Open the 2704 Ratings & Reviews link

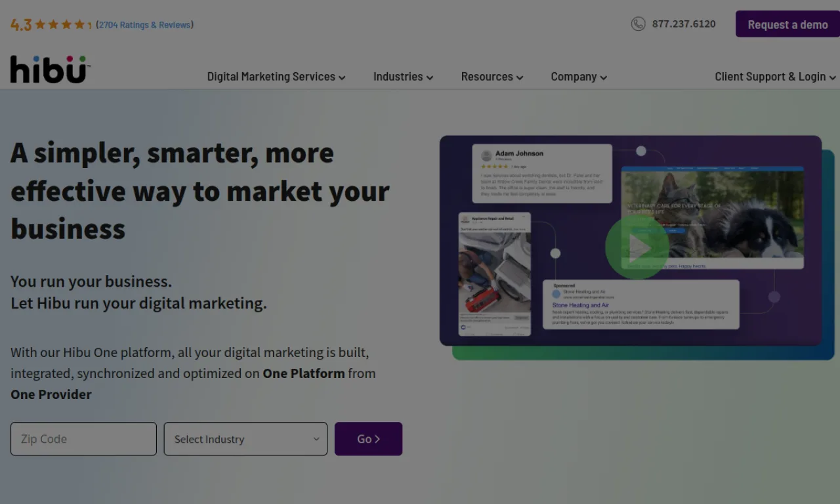coord(145,25)
